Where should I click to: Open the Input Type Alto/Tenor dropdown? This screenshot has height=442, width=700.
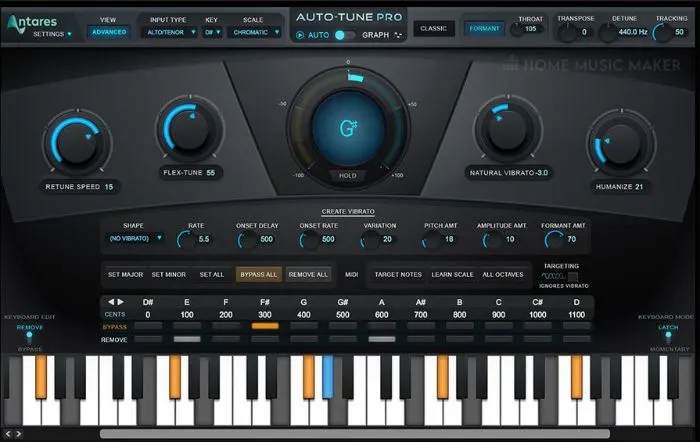(x=171, y=32)
